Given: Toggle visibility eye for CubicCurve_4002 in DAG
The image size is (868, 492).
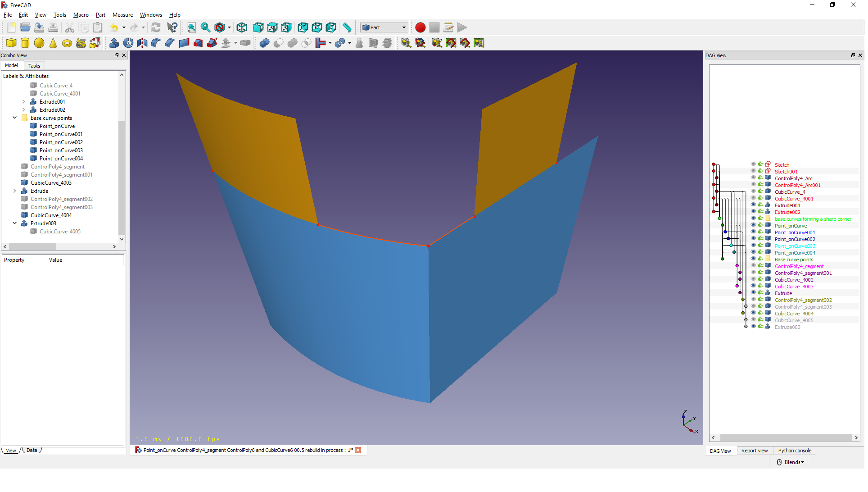Looking at the screenshot, I should [x=753, y=279].
